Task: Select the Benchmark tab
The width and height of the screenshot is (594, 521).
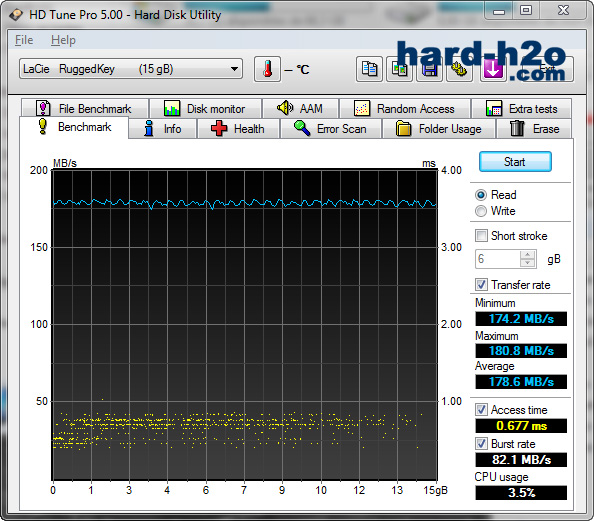Action: (x=74, y=127)
